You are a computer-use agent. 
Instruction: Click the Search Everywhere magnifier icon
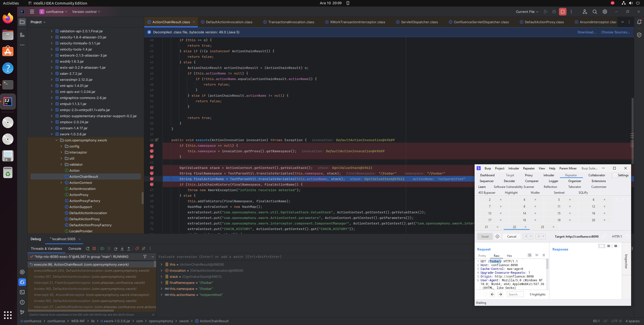pos(595,12)
